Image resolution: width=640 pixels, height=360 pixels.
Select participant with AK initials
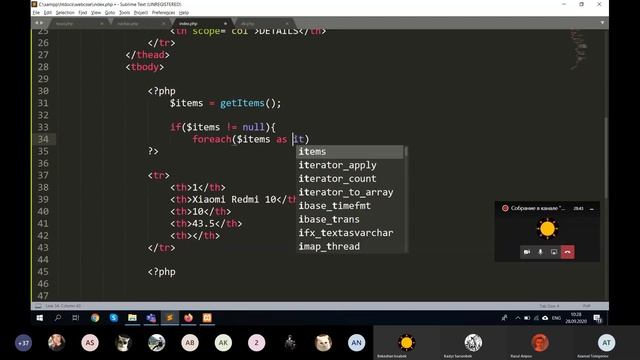click(223, 343)
